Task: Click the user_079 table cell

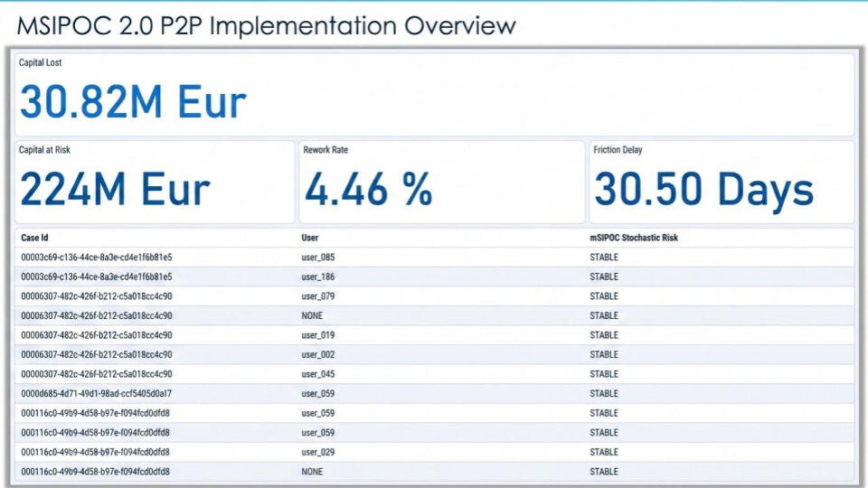Action: pos(318,296)
